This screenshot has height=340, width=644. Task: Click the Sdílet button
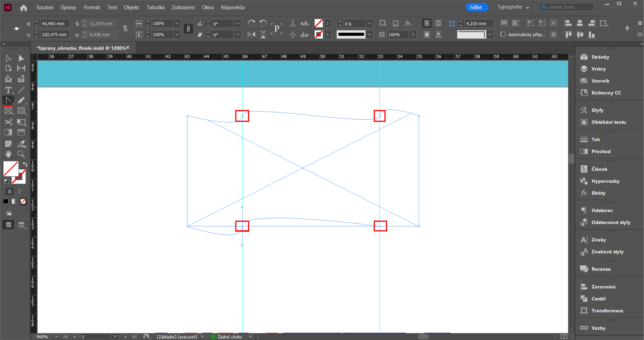(x=476, y=7)
